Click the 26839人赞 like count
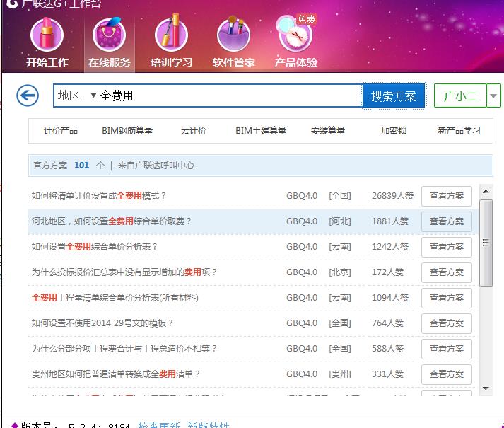 point(392,196)
